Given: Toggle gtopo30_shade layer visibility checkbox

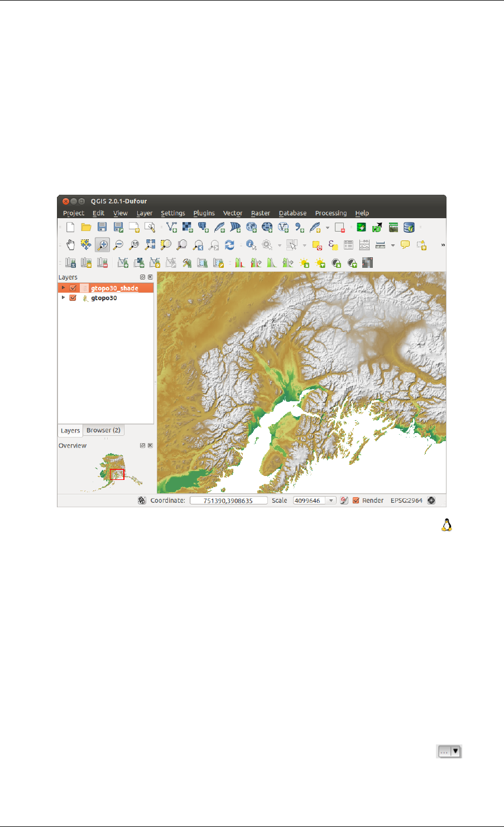Looking at the screenshot, I should click(73, 288).
